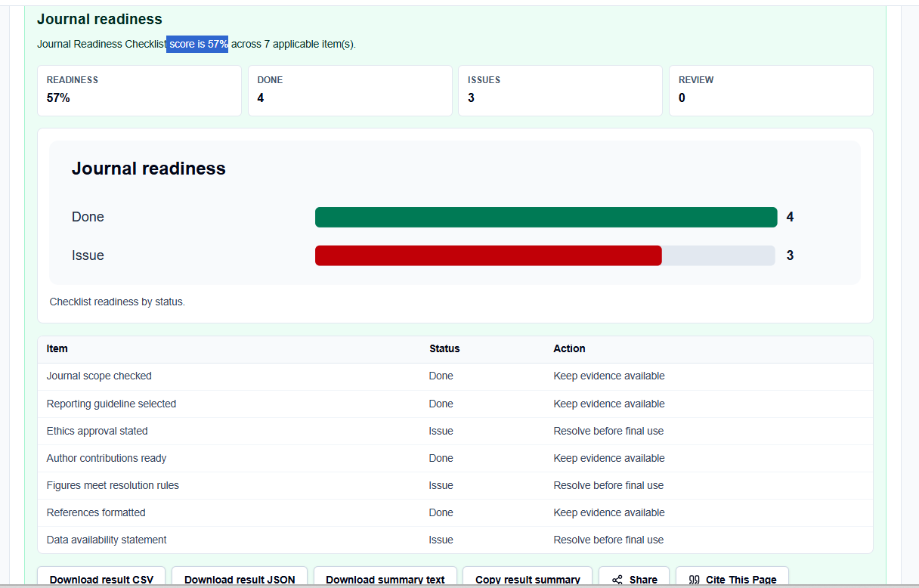Click the Share button label
This screenshot has height=588, width=919.
click(643, 580)
